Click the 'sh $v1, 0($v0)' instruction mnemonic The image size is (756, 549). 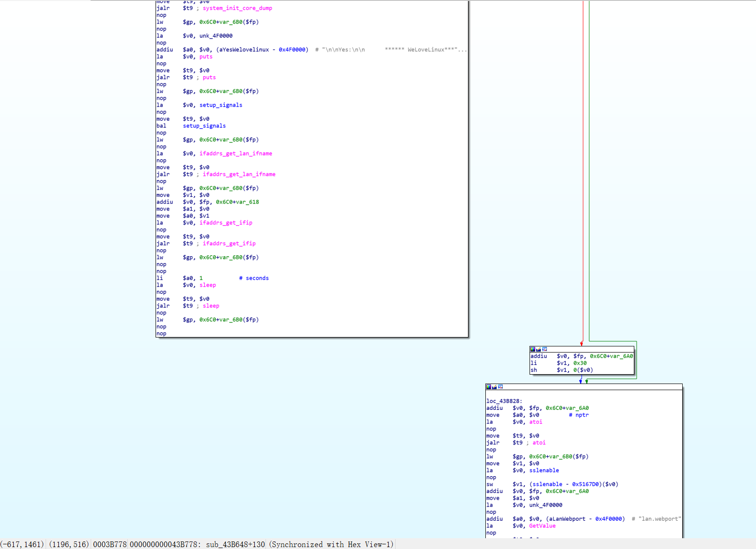point(534,370)
